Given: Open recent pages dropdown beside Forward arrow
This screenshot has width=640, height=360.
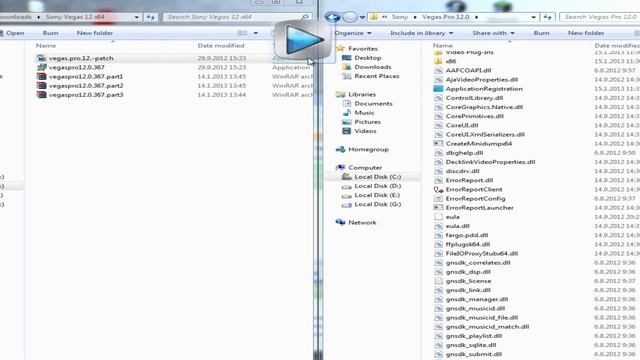Looking at the screenshot, I should click(362, 18).
